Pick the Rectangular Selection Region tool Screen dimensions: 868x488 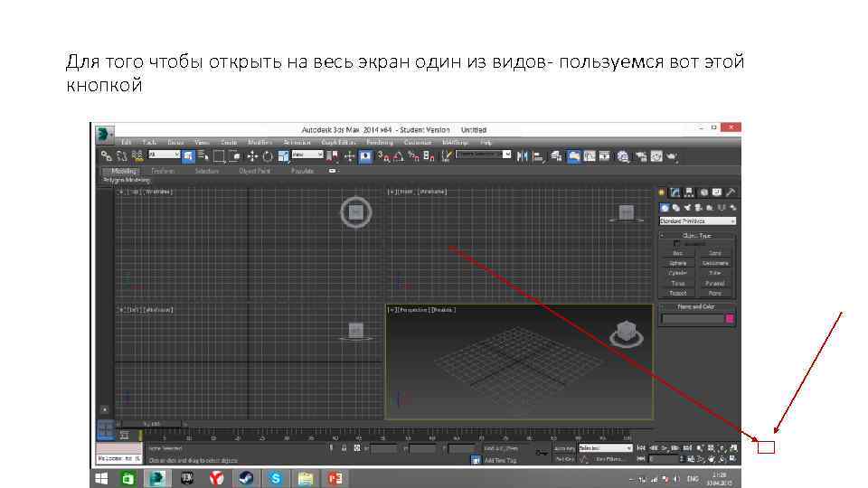(219, 156)
